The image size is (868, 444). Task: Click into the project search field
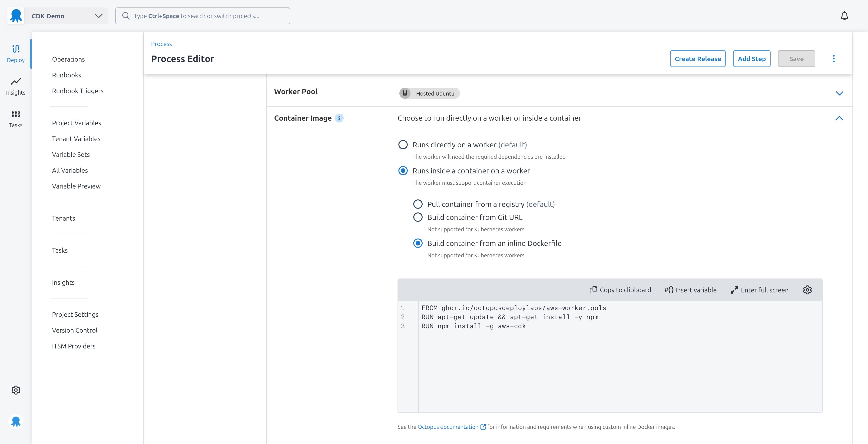202,16
